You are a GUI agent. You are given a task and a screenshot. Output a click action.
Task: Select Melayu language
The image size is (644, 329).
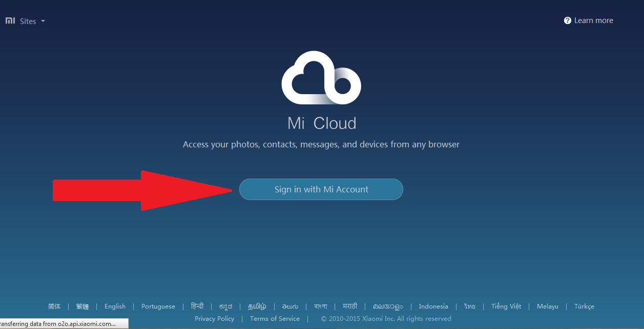coord(548,306)
